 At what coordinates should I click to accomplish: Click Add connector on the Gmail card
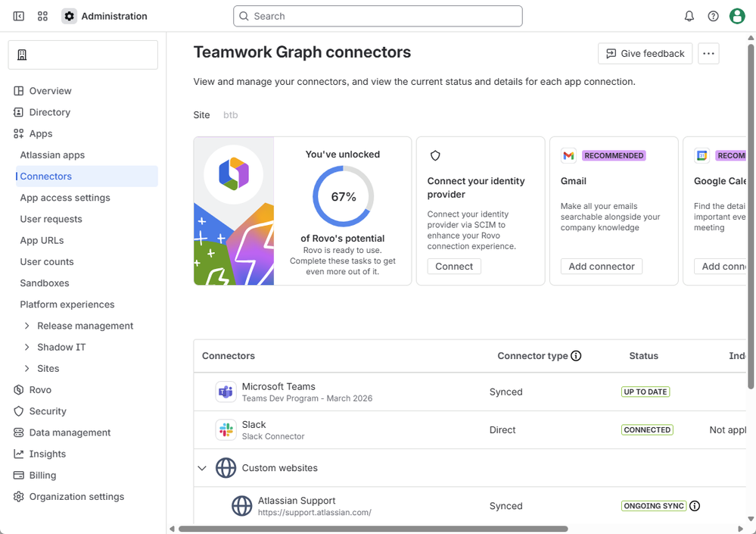(x=601, y=267)
